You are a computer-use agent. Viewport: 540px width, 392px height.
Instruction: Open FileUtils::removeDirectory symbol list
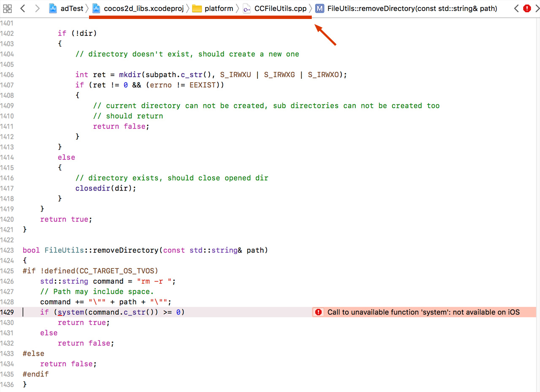412,8
